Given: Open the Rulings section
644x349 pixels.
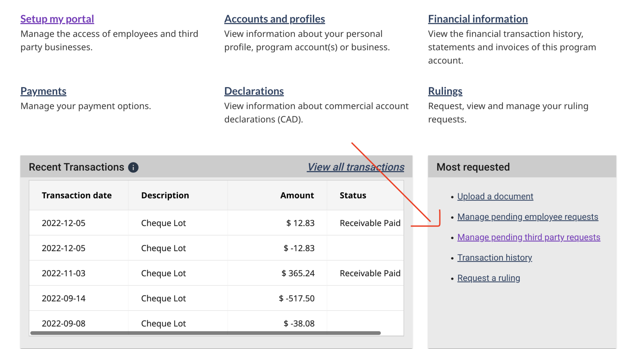Looking at the screenshot, I should 445,91.
